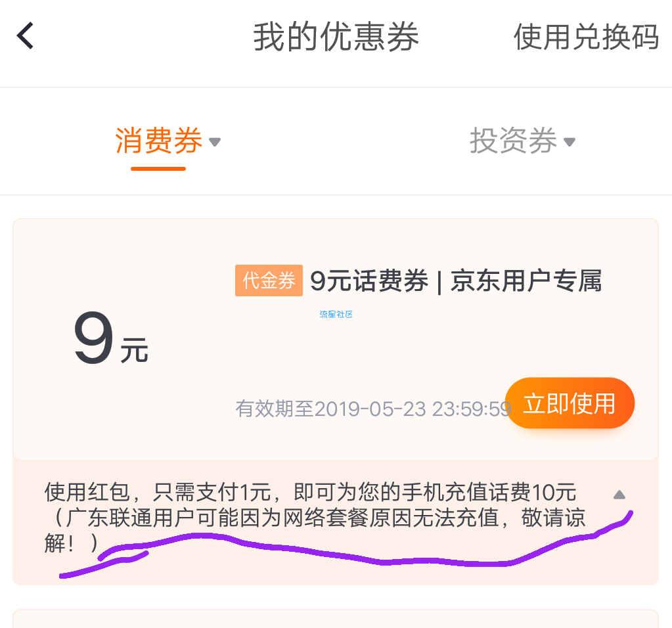Collapse coupon details with the triangle arrow

(619, 495)
